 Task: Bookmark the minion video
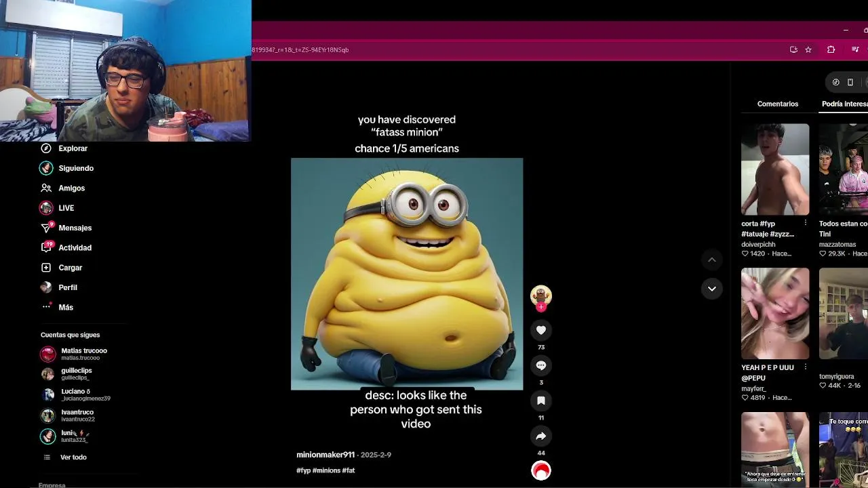pos(541,401)
